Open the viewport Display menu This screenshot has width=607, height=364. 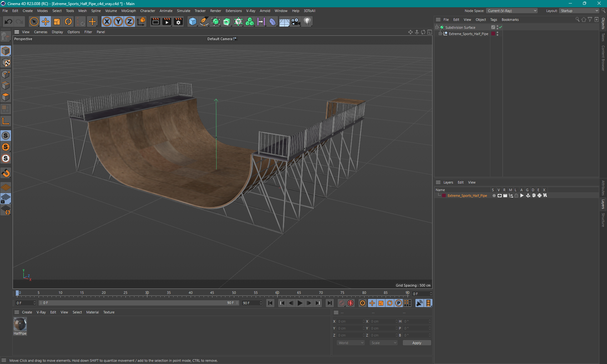(x=57, y=32)
